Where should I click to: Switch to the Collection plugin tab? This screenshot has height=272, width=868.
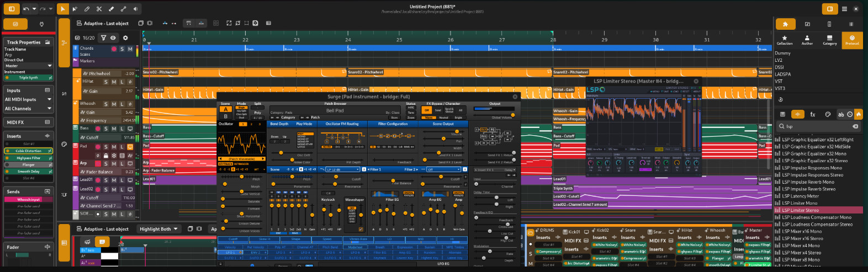[784, 40]
